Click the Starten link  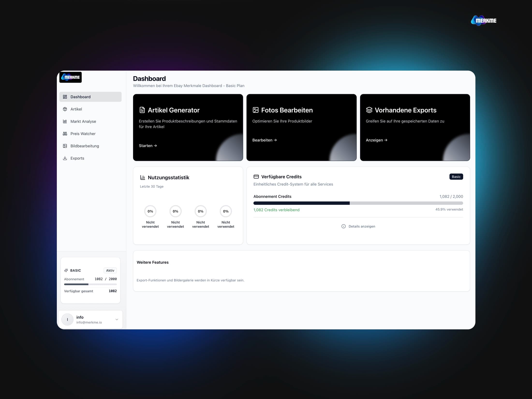click(148, 146)
